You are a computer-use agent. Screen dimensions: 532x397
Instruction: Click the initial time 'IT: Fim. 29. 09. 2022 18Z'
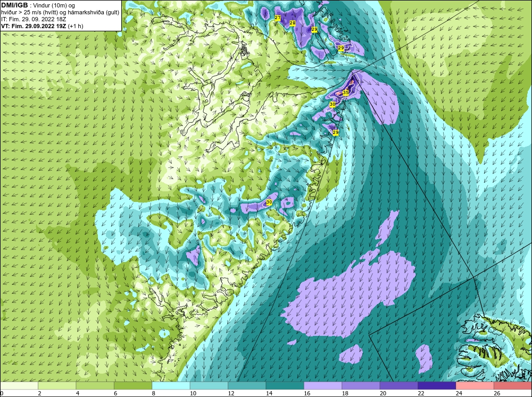pyautogui.click(x=34, y=19)
